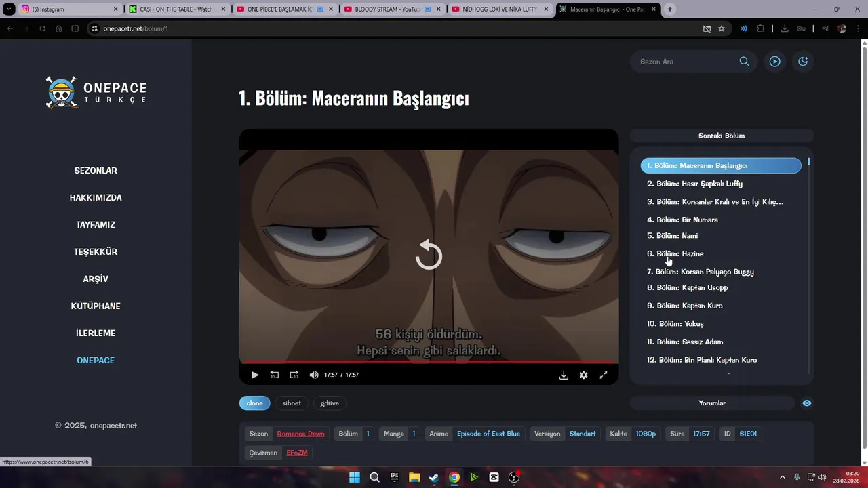Open Windows Start menu on taskbar
The width and height of the screenshot is (868, 488).
click(355, 477)
